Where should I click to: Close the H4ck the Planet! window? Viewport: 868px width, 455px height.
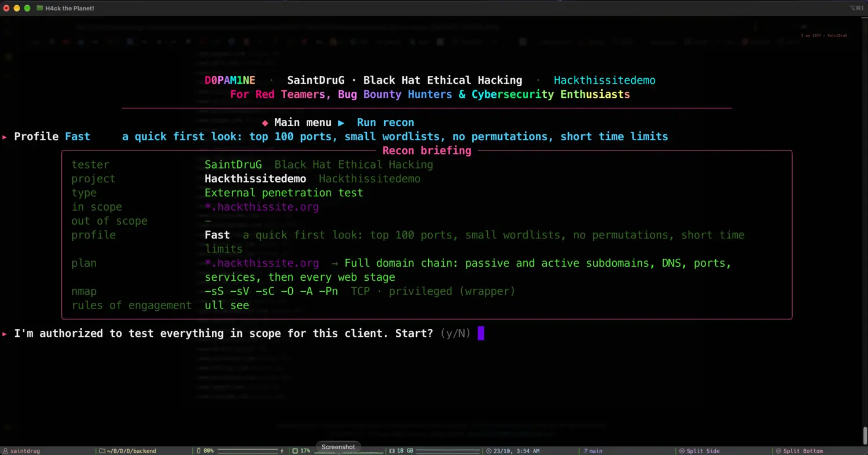coord(6,8)
